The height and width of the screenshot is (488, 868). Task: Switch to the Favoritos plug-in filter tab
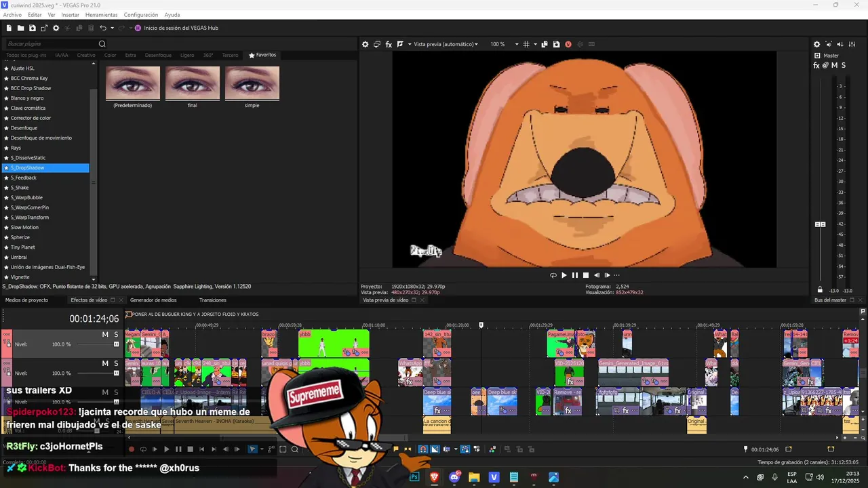coord(262,55)
